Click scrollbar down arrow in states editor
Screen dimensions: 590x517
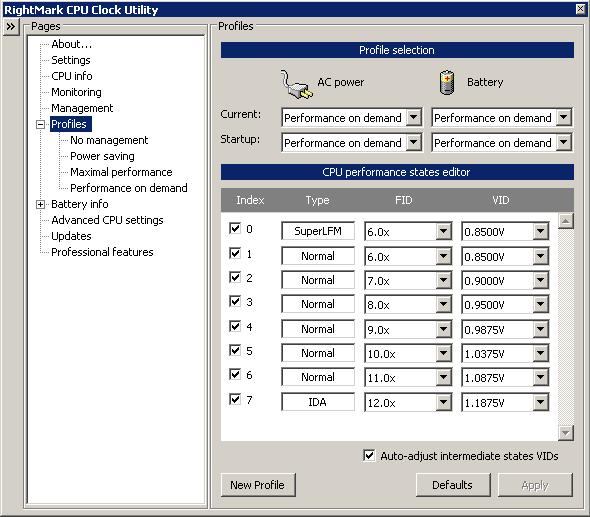pyautogui.click(x=566, y=433)
